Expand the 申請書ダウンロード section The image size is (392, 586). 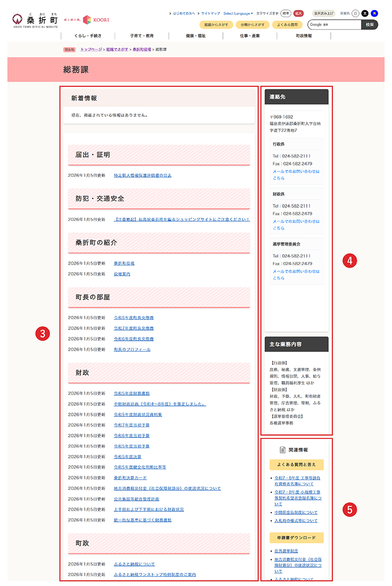296,537
